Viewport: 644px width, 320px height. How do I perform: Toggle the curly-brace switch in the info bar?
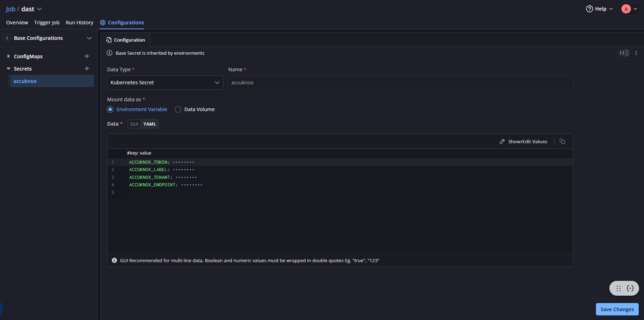click(x=624, y=53)
